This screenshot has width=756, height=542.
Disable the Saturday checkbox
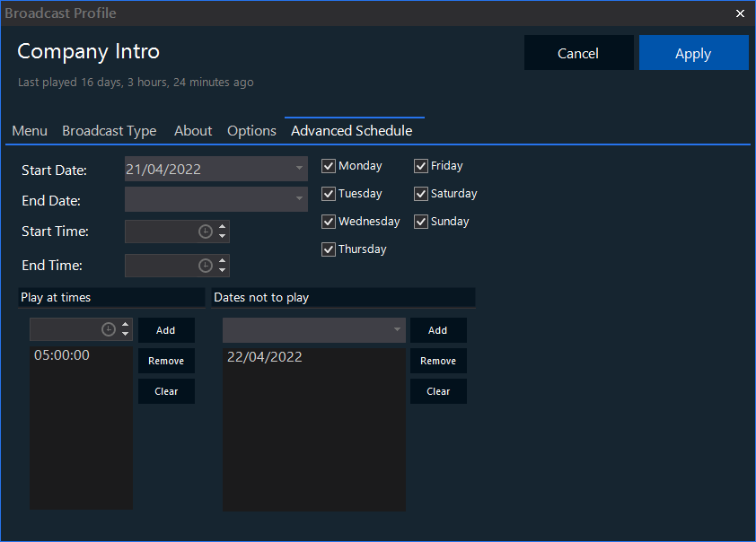[x=421, y=194]
